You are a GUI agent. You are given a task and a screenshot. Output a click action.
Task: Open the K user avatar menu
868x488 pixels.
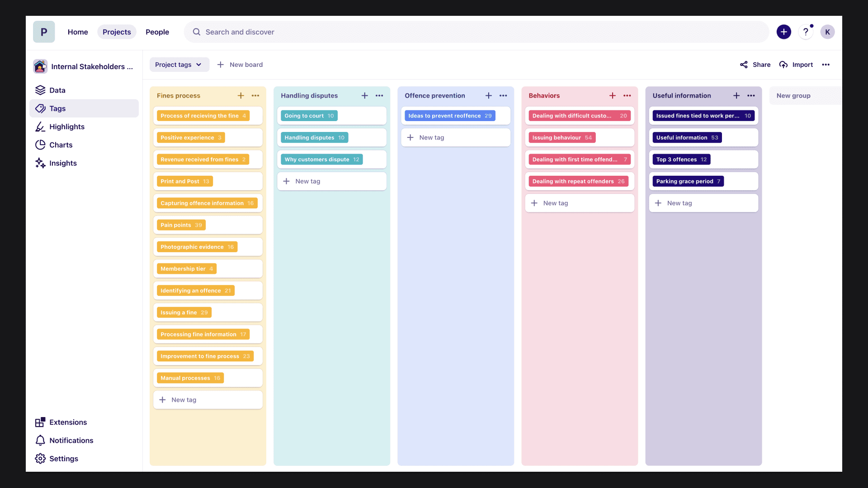(x=827, y=32)
